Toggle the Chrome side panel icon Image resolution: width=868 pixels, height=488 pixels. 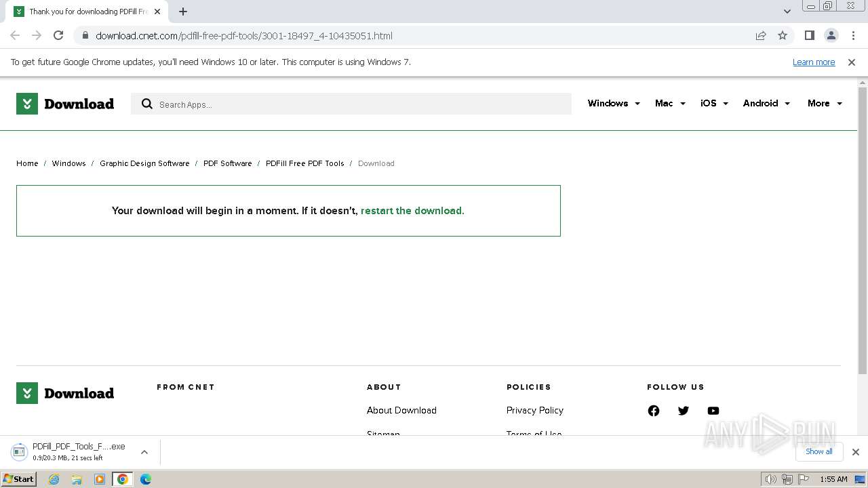click(x=810, y=35)
